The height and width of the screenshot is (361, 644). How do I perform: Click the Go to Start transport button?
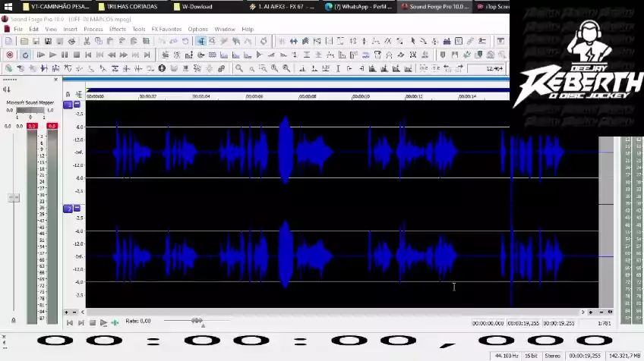(88, 55)
